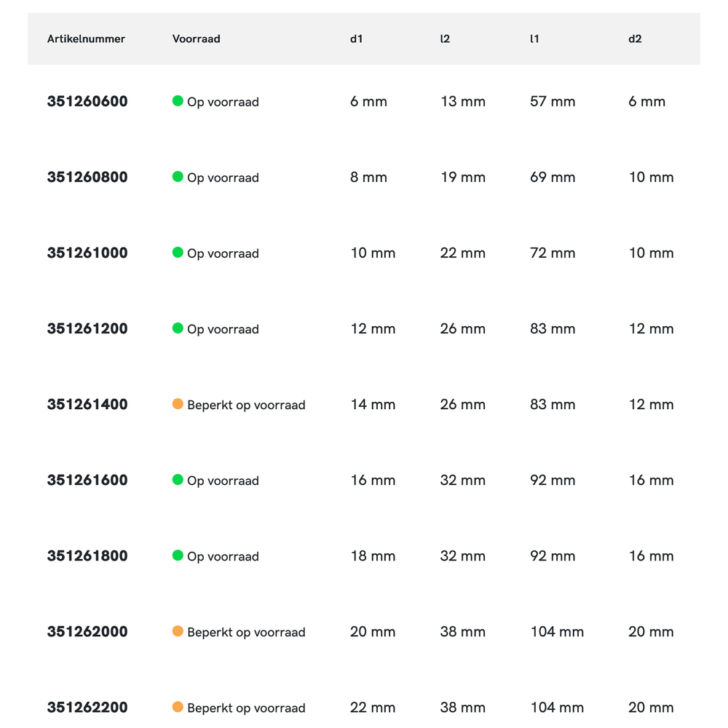Click orange limited-stock dot for 351261400

(178, 404)
